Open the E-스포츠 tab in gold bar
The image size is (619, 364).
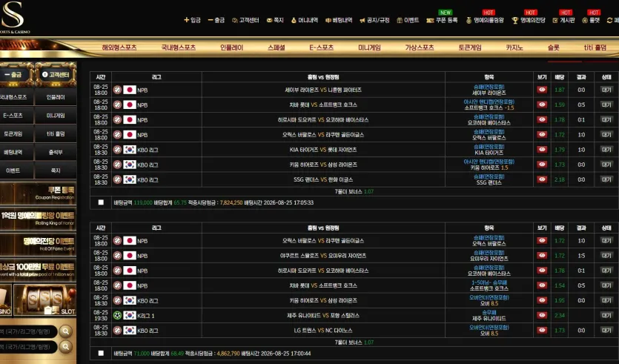click(x=321, y=47)
